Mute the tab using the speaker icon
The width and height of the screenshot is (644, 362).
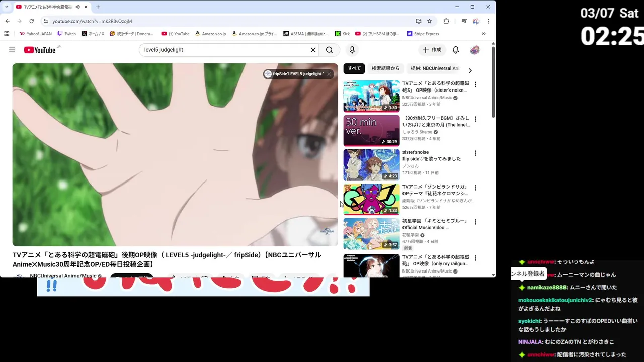tap(77, 7)
